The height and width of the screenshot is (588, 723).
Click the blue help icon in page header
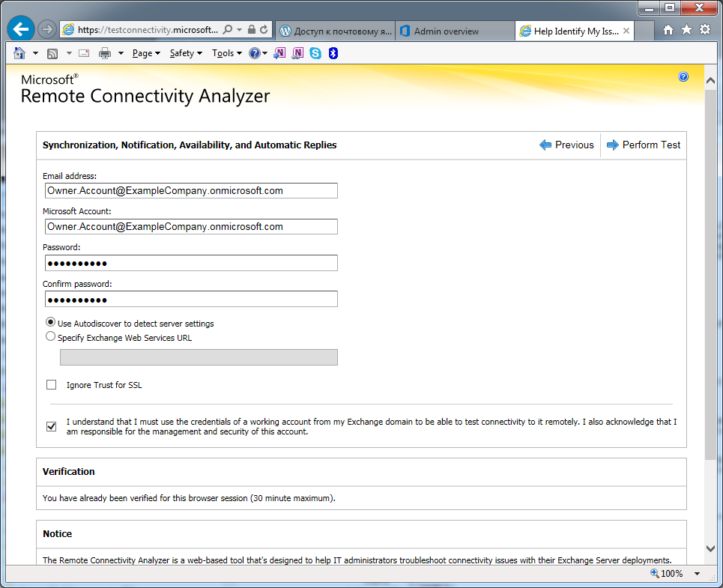[x=683, y=77]
